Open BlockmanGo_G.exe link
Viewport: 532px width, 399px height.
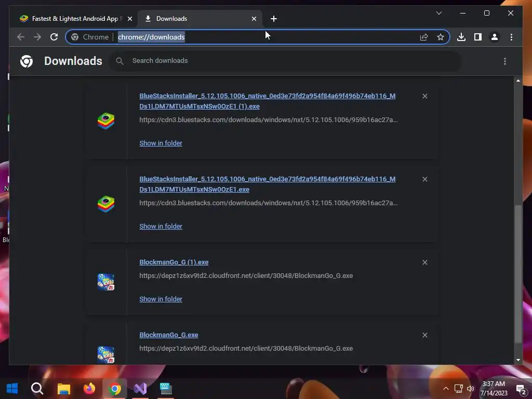click(169, 335)
